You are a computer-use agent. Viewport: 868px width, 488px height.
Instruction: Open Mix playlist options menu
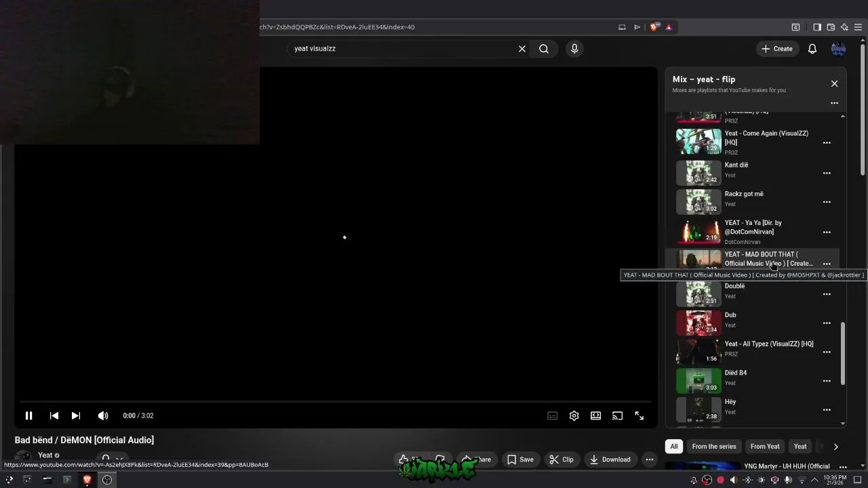tap(834, 103)
